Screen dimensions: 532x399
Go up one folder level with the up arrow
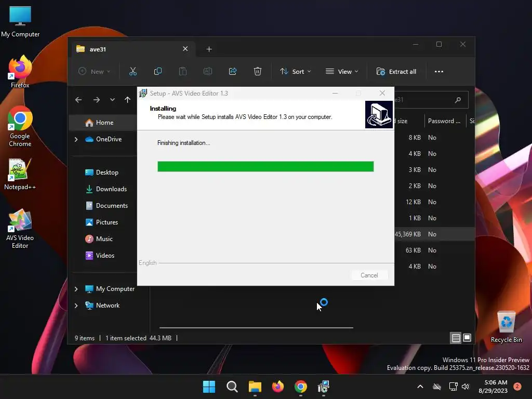127,100
